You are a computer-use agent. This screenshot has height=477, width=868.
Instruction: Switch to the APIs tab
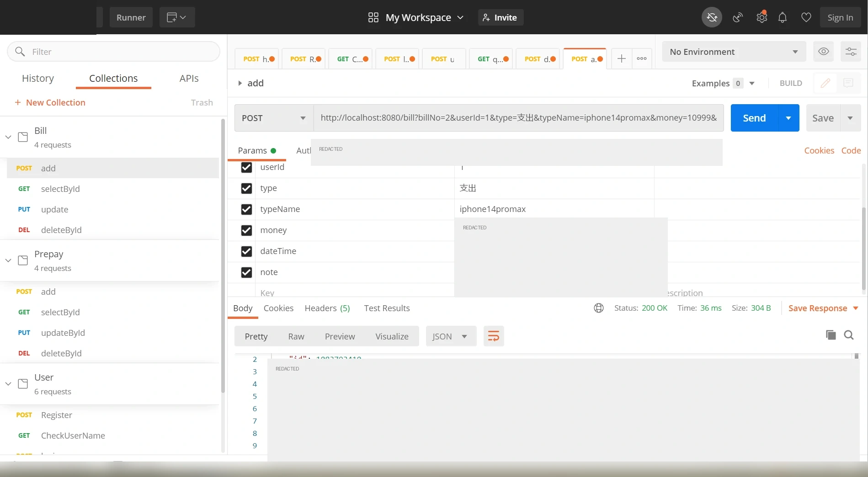coord(189,78)
